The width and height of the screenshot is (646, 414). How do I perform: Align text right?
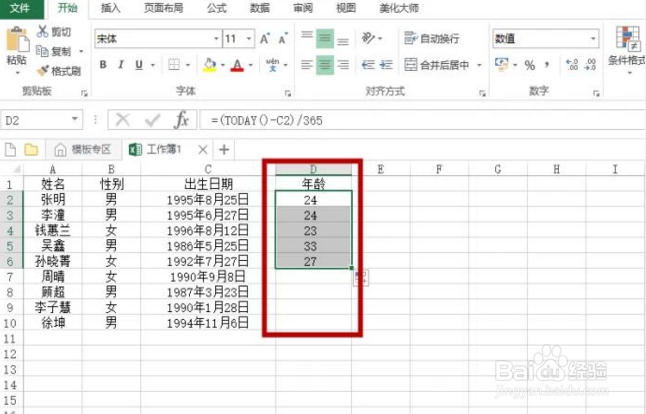click(x=343, y=65)
